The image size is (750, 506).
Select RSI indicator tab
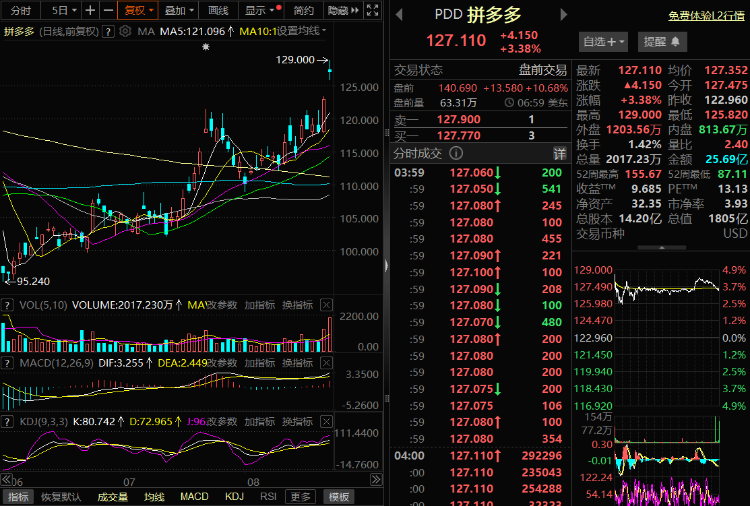coord(268,497)
